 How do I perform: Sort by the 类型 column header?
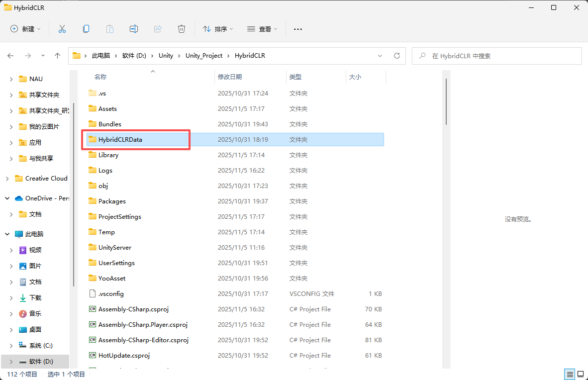coord(295,77)
